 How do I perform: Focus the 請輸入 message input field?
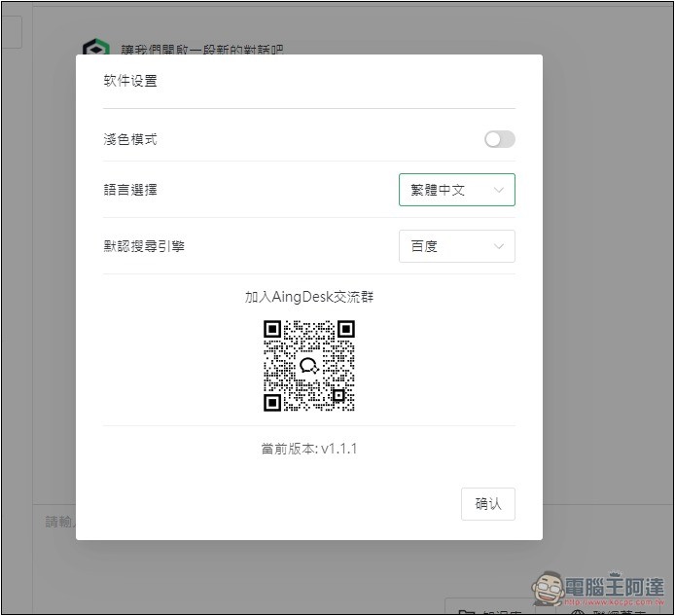click(x=58, y=522)
